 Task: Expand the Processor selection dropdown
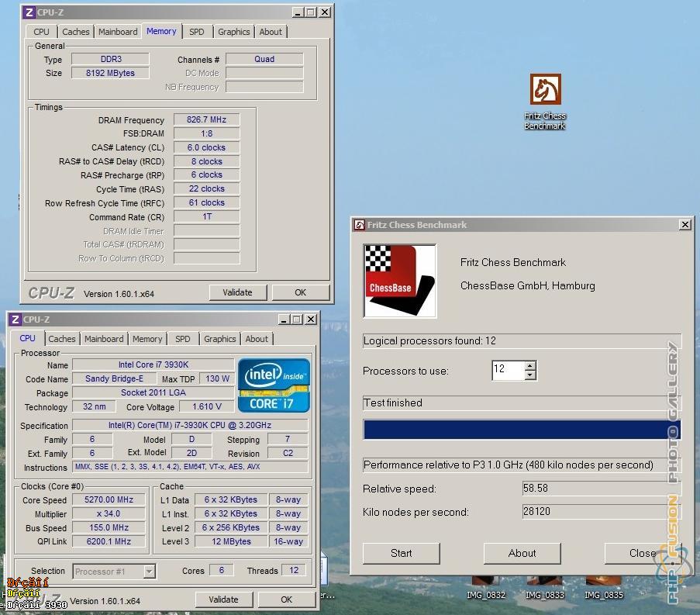click(x=150, y=572)
